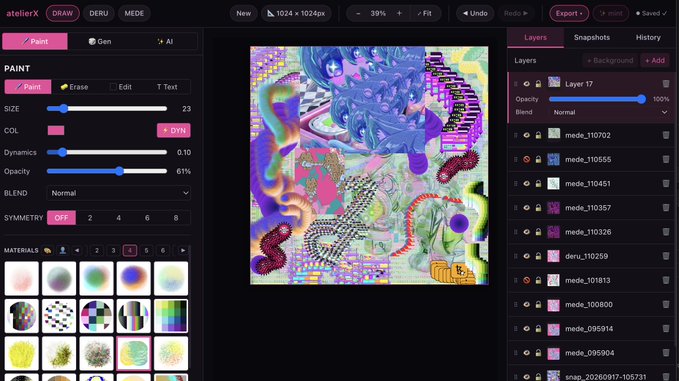Open the AI tab
Screen dimensions: 679x381
[165, 42]
